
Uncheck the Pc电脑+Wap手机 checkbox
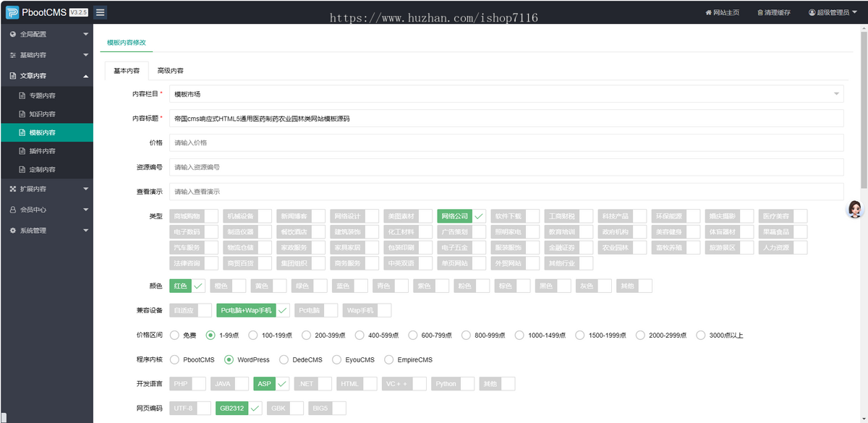[253, 310]
